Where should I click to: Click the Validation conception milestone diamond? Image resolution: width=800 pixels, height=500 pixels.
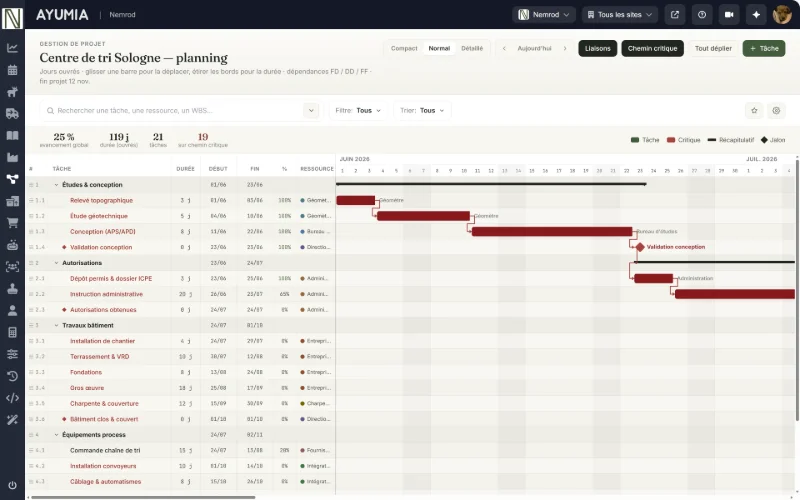[640, 247]
